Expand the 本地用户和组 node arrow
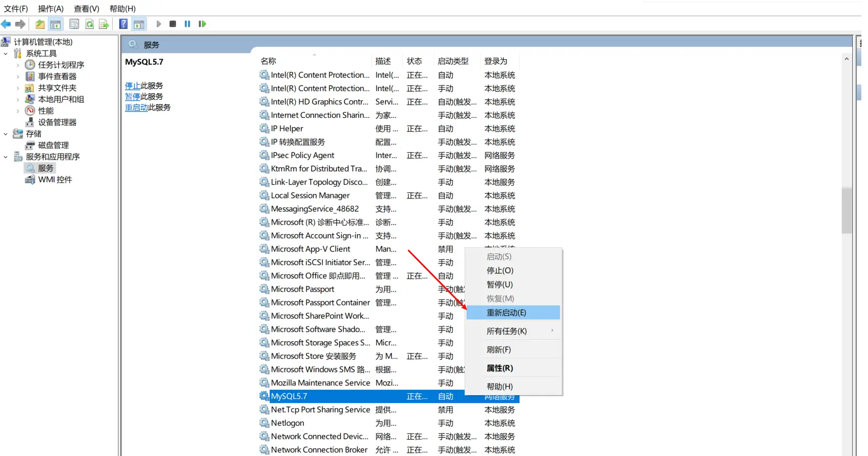868x456 pixels. pyautogui.click(x=18, y=99)
